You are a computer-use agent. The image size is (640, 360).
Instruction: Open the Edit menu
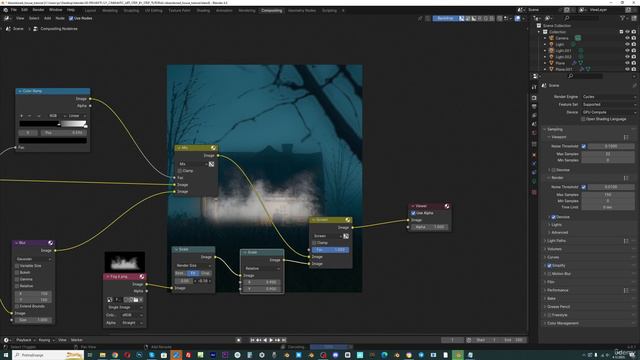click(x=24, y=10)
